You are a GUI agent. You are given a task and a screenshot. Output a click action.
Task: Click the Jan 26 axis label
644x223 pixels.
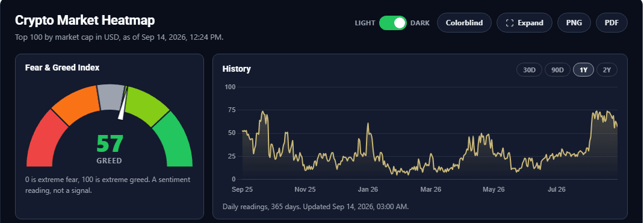368,190
